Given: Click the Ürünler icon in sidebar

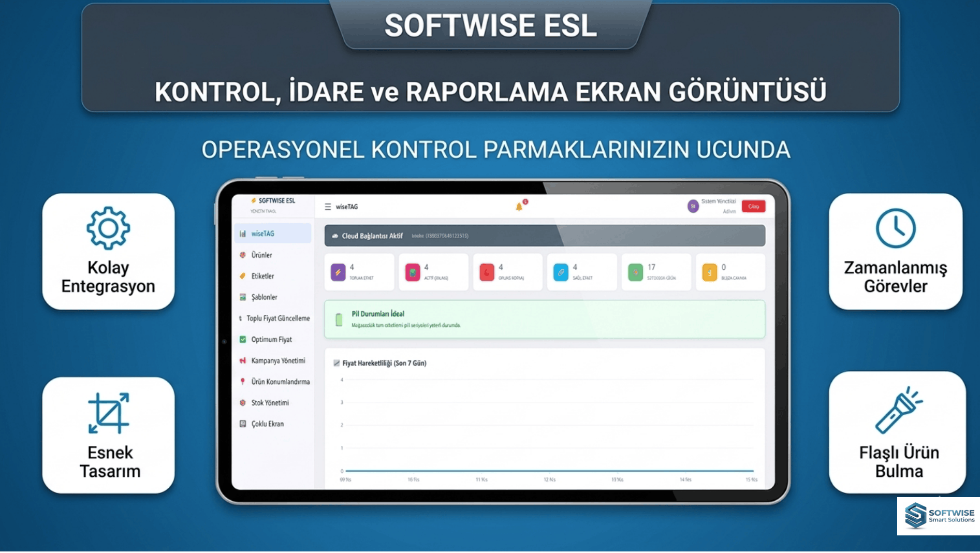Looking at the screenshot, I should [x=243, y=255].
